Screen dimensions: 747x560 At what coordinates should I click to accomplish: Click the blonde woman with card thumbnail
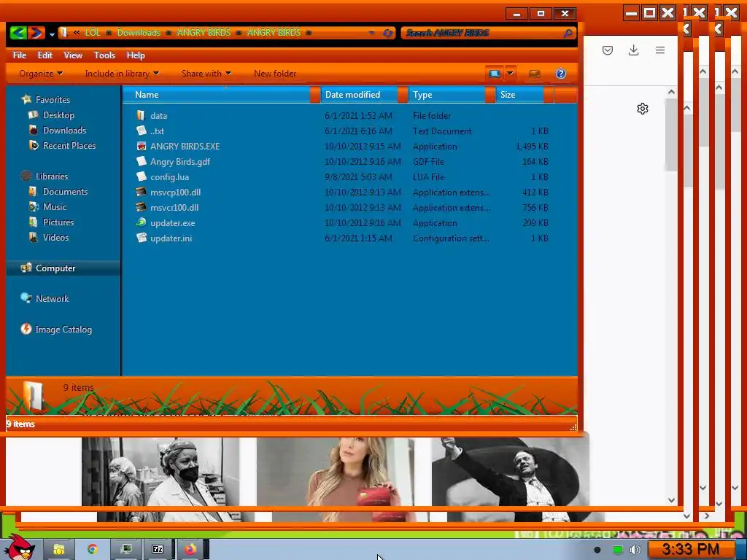click(336, 472)
